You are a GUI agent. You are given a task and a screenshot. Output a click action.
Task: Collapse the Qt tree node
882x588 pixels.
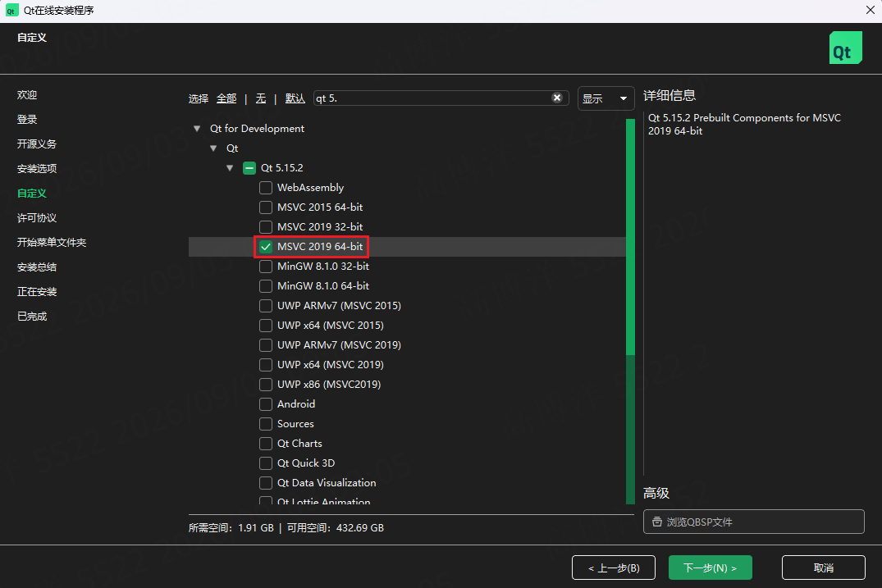click(213, 148)
